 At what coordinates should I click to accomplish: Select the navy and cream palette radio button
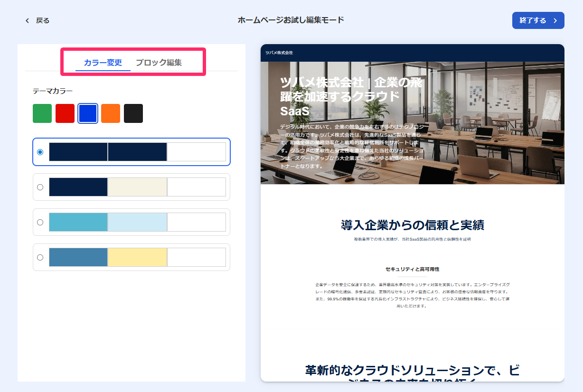tap(40, 187)
